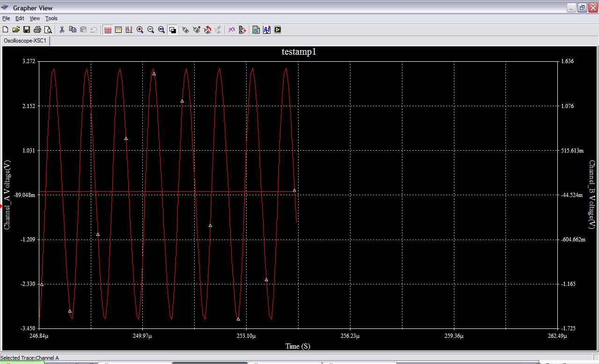Viewport: 599px width, 364px height.
Task: Click the graph title testamp1
Action: (x=299, y=52)
